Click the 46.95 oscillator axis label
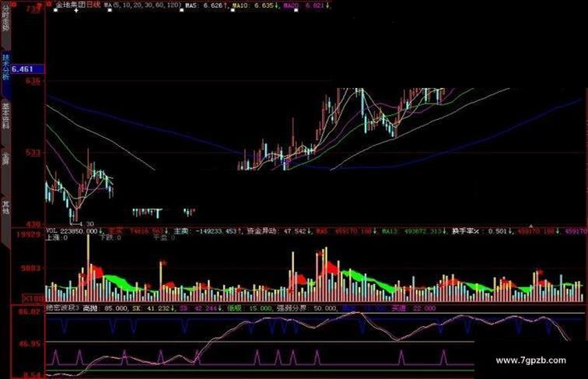588x379 pixels. coord(30,344)
